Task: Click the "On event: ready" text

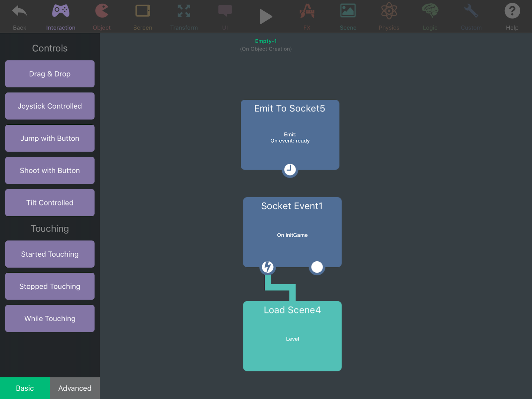Action: [x=290, y=141]
